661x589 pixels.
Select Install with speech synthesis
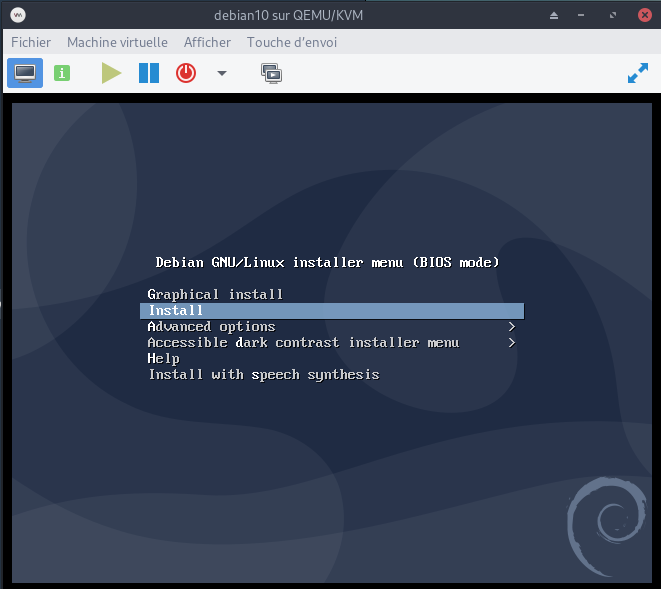coord(264,375)
